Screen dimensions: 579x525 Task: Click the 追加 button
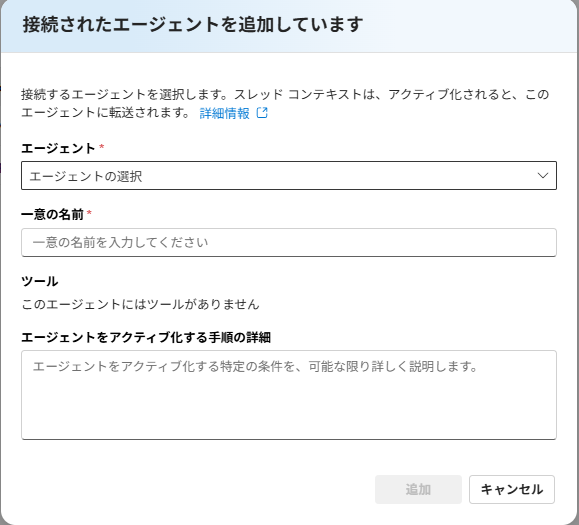click(418, 489)
